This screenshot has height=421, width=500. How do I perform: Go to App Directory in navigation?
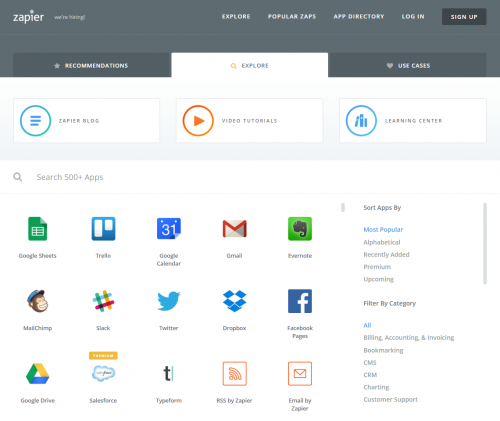pos(359,17)
